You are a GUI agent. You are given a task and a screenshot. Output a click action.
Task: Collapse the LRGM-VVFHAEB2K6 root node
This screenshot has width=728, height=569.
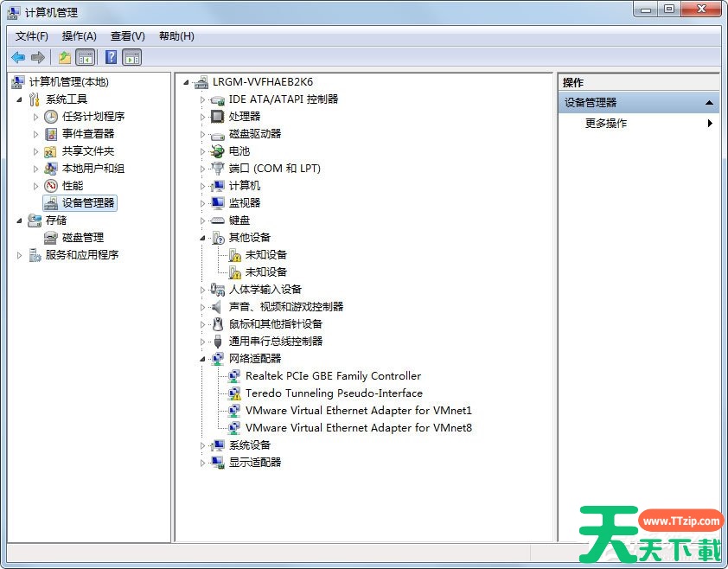click(x=186, y=83)
